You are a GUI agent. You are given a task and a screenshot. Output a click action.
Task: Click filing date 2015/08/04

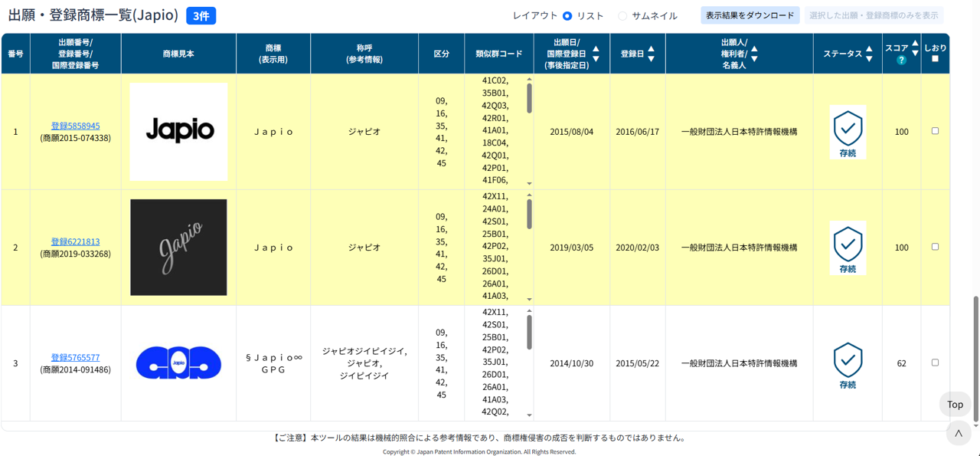coord(571,132)
